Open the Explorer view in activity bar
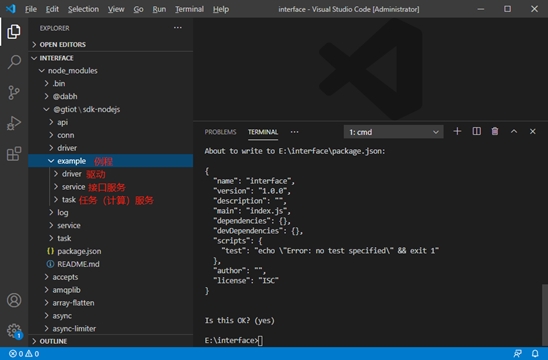The height and width of the screenshot is (360, 548). click(14, 32)
